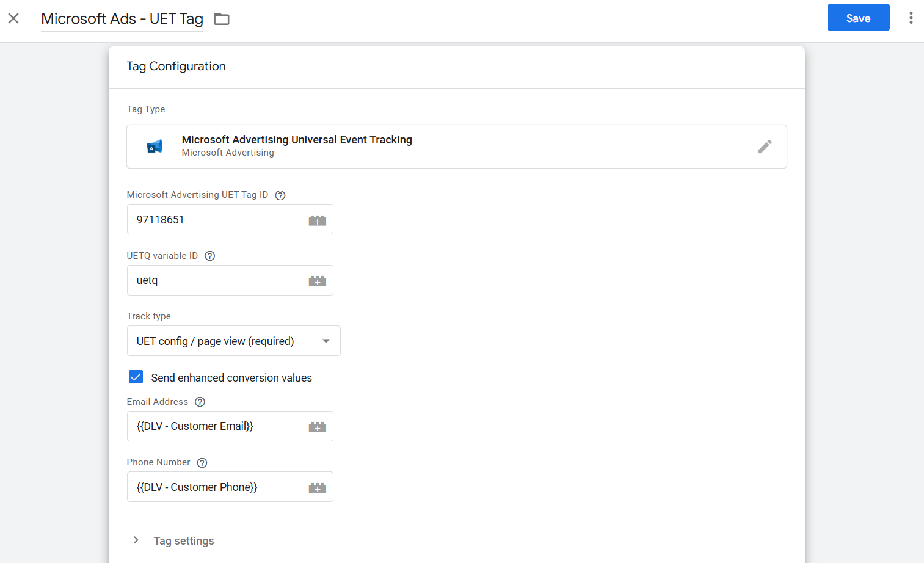
Task: Click help icon next to UET Tag ID
Action: [x=280, y=195]
